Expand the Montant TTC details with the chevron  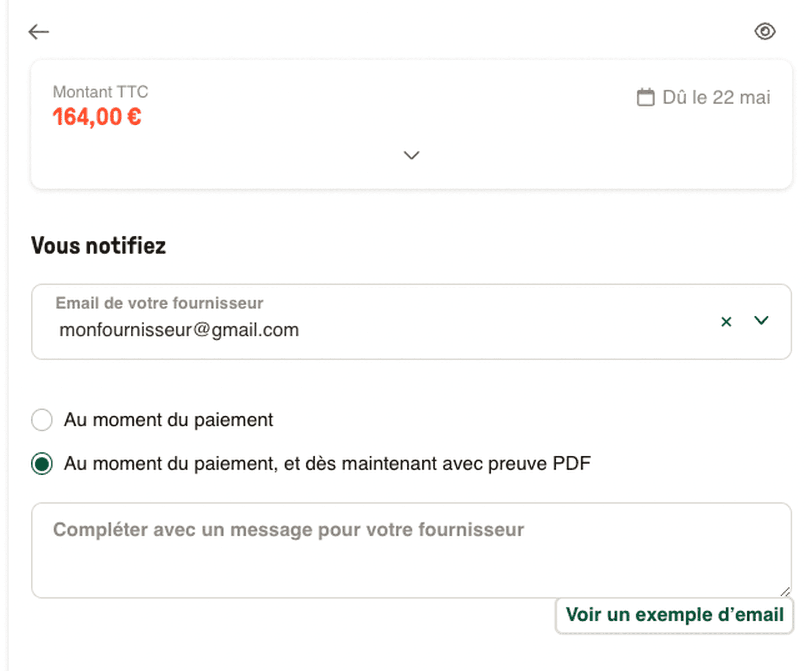pos(411,156)
